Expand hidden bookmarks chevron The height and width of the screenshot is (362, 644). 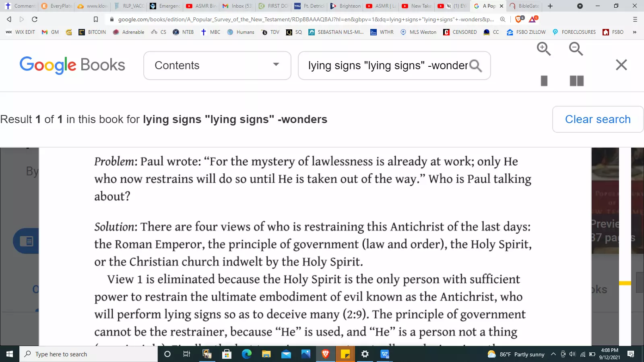(x=635, y=32)
